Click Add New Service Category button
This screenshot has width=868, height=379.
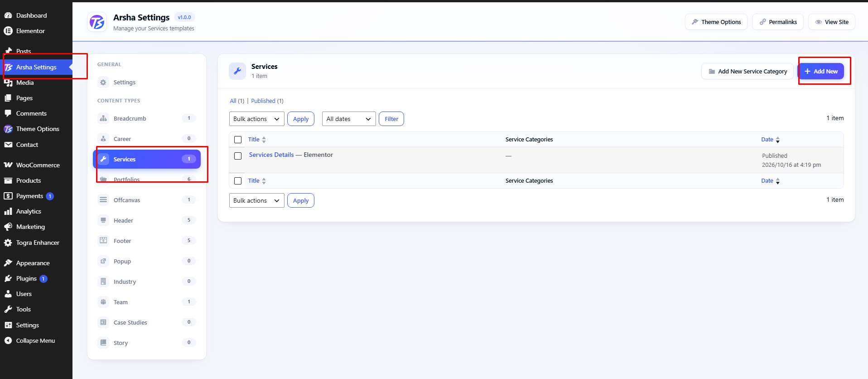point(747,71)
